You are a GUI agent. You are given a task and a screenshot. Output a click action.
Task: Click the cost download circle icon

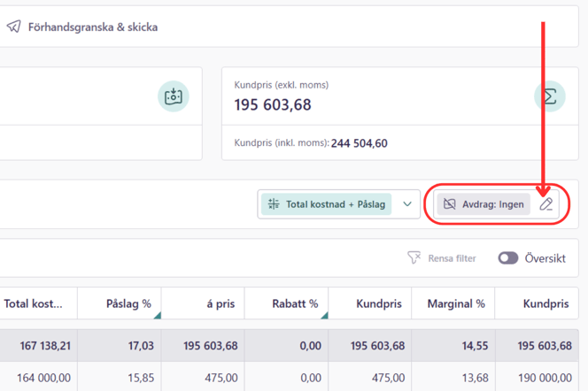(174, 96)
